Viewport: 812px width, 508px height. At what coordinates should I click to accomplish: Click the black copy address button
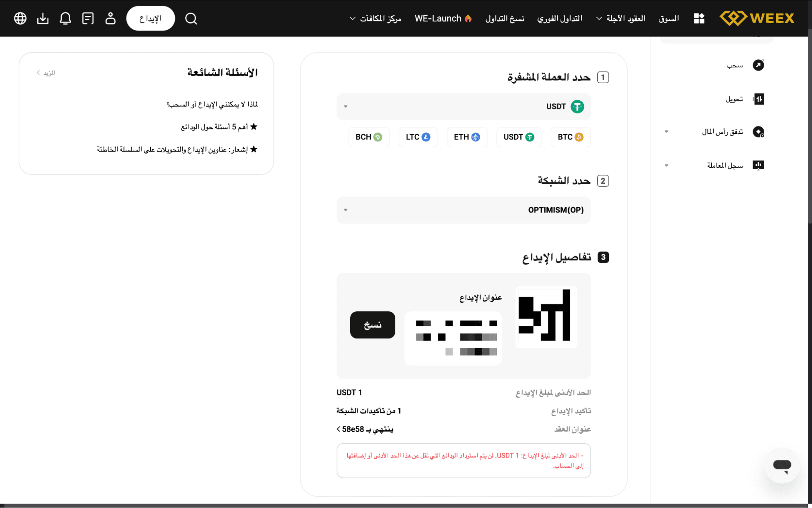click(372, 325)
